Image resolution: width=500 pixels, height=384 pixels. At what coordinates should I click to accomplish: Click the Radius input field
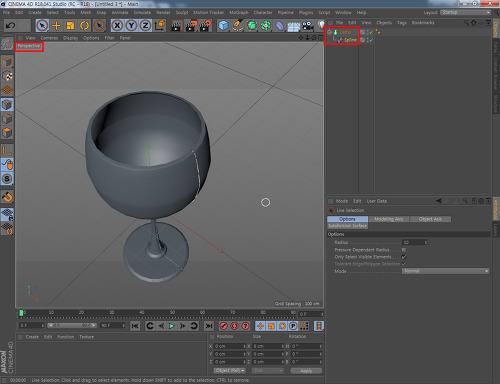point(415,242)
